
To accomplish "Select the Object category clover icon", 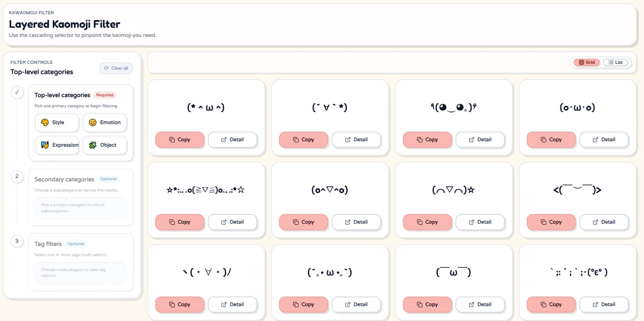I will (x=93, y=145).
